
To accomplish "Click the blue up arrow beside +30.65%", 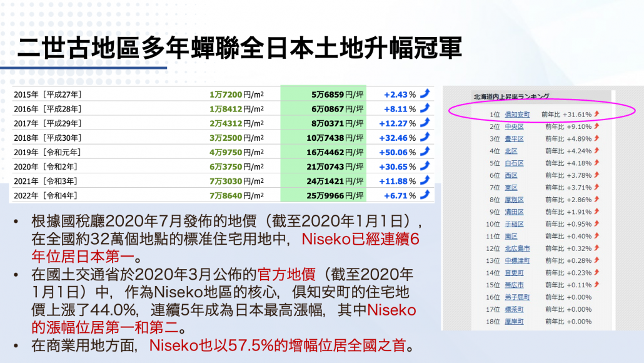I will click(425, 166).
